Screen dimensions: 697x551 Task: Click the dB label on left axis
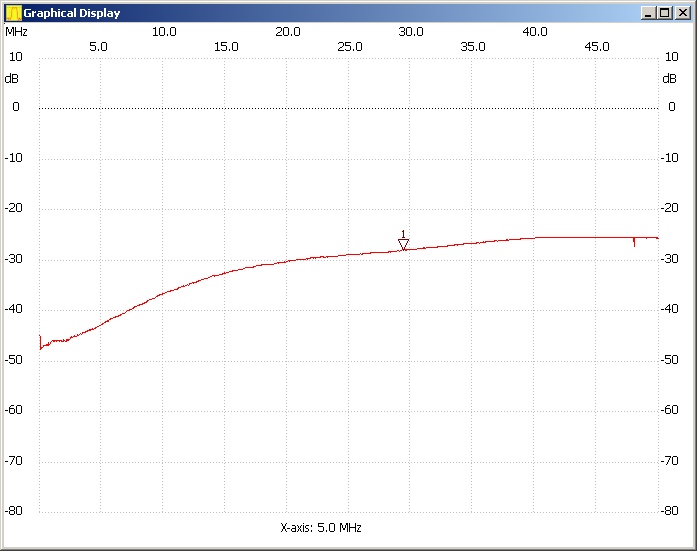tap(12, 78)
